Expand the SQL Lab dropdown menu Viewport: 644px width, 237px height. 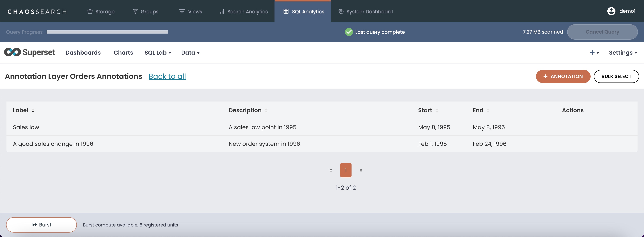(x=158, y=53)
